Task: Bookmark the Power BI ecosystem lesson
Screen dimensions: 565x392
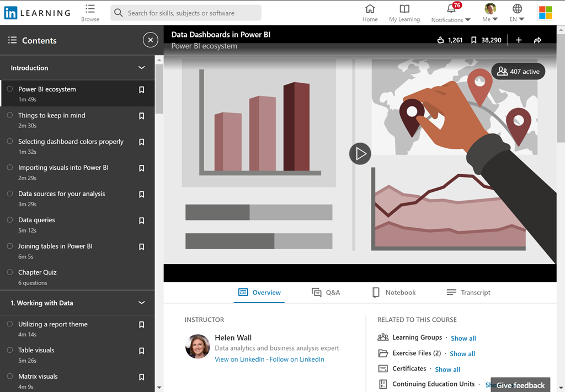Action: pos(141,90)
